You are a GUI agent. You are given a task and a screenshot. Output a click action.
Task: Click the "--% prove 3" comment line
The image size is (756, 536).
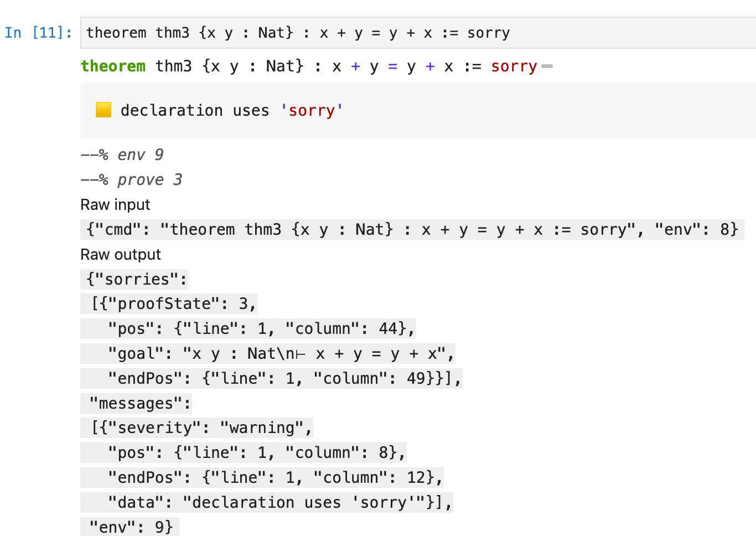(x=132, y=179)
